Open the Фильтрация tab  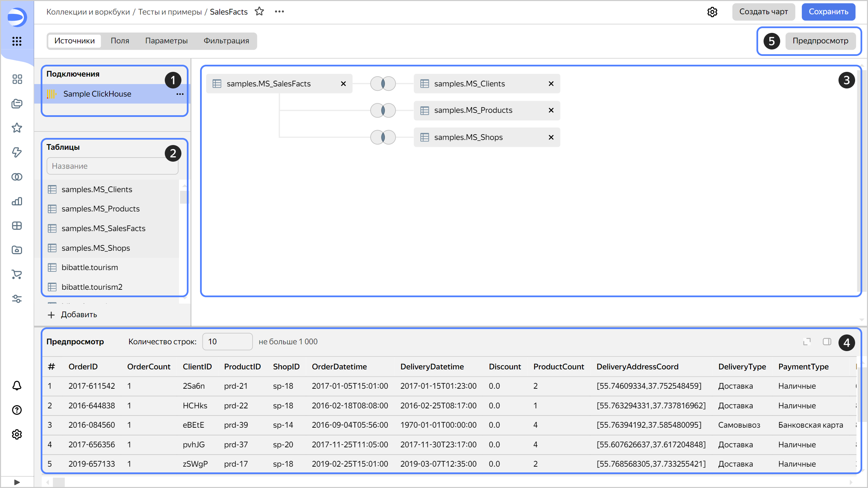[226, 41]
